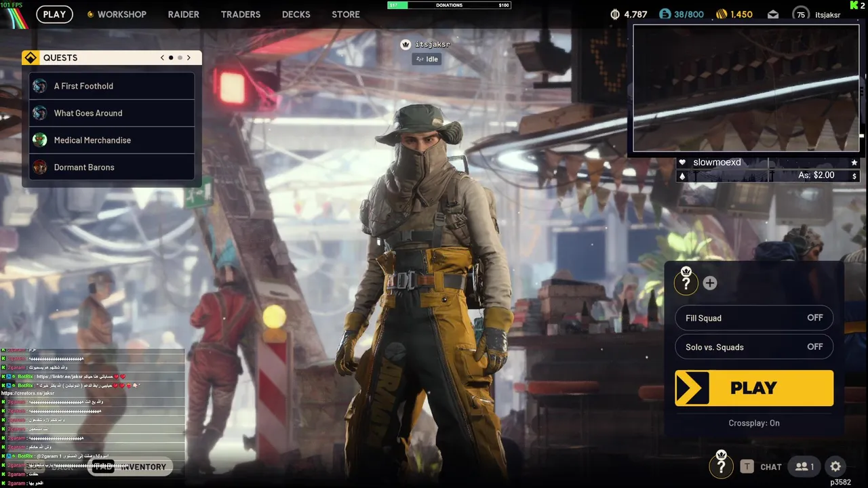The image size is (868, 488).
Task: Go to next quests page arrow
Action: click(189, 58)
